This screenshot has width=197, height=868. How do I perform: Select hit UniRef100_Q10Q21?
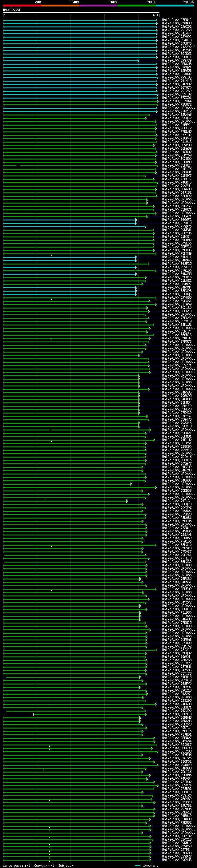pos(176,67)
